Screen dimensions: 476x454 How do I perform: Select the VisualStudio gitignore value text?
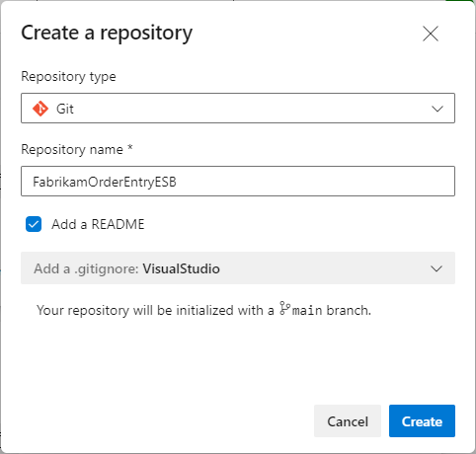point(181,268)
